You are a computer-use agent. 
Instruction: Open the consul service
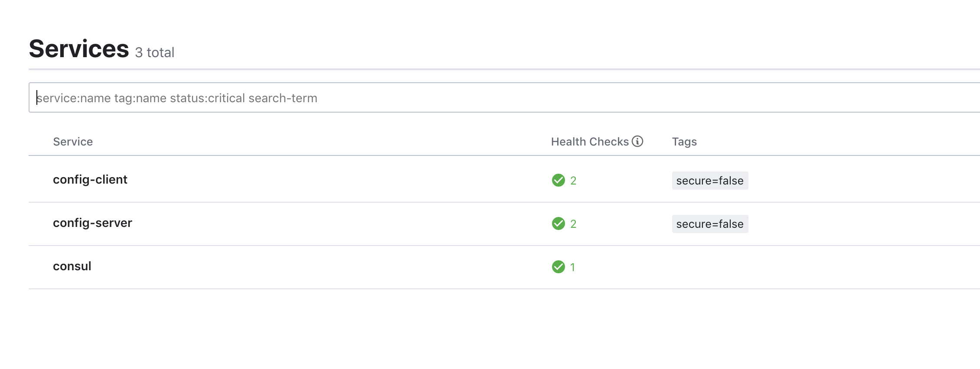click(72, 266)
